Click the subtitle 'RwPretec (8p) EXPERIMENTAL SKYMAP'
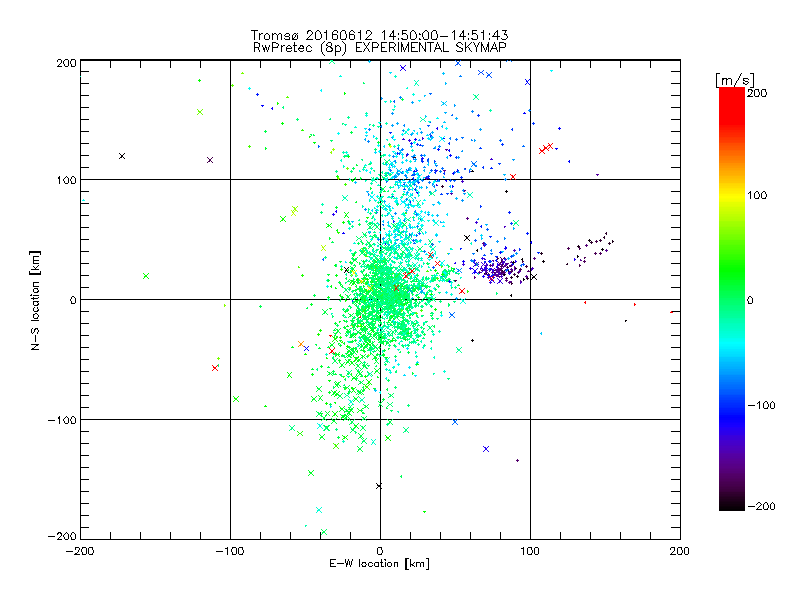Viewport: 800px width, 600px height. 380,47
